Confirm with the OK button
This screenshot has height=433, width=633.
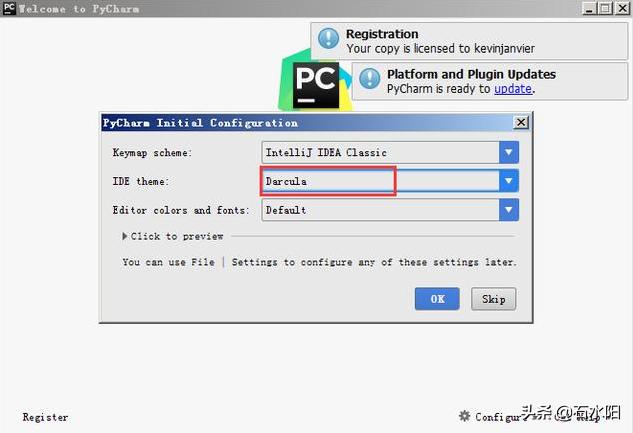click(437, 299)
